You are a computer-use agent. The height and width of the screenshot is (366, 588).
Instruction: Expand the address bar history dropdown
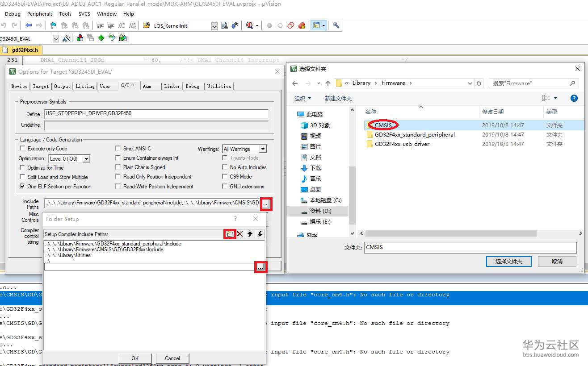470,83
